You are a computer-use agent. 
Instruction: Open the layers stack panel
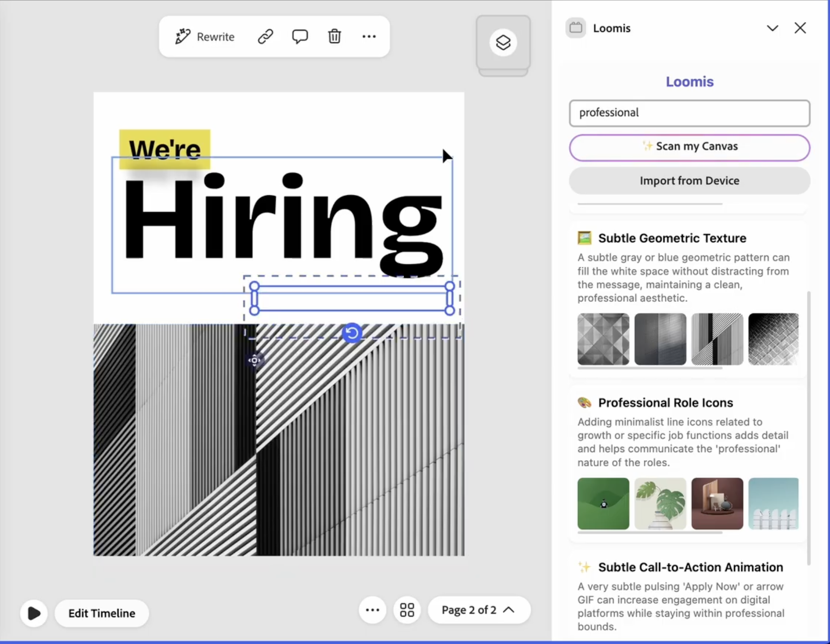point(503,42)
